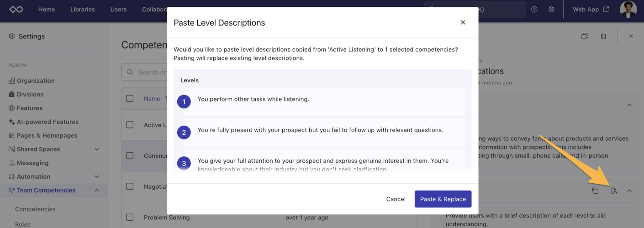This screenshot has width=644, height=228.
Task: Open the settings gear in top bar
Action: pos(551,10)
